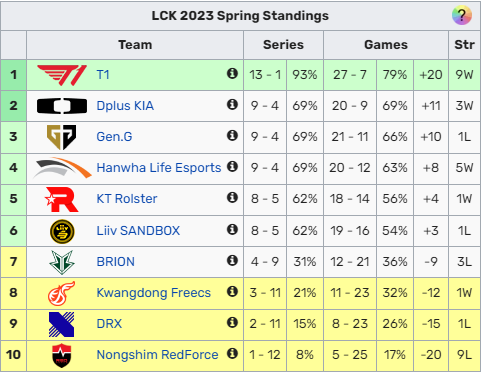This screenshot has height=372, width=482.
Task: Click the T1 team logo
Action: tap(62, 75)
